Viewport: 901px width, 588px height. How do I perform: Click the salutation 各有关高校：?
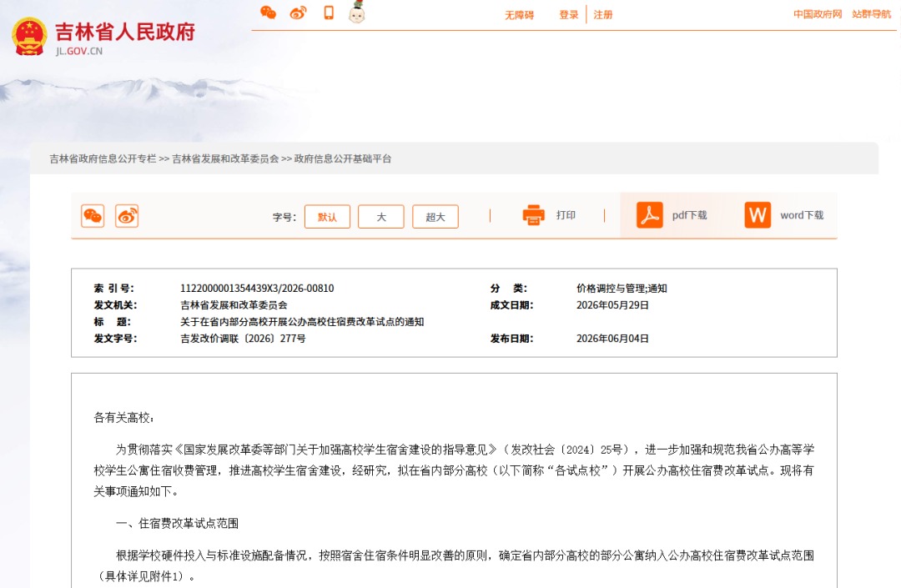tap(124, 418)
